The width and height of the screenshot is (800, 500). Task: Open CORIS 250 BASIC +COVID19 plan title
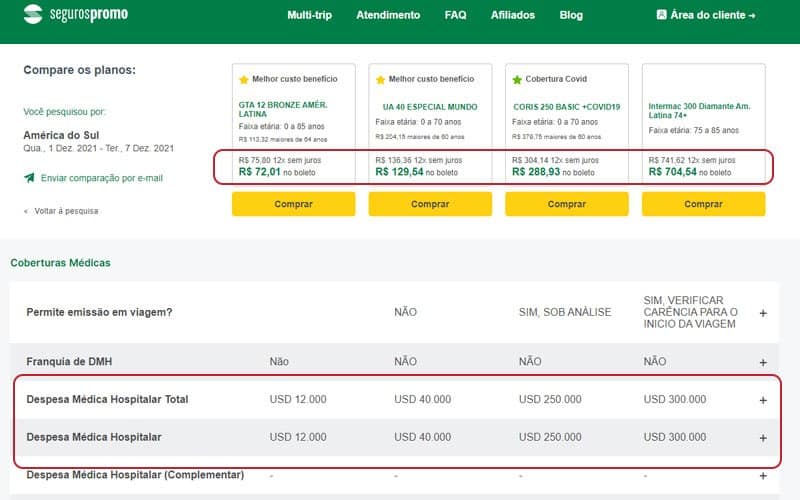point(567,107)
